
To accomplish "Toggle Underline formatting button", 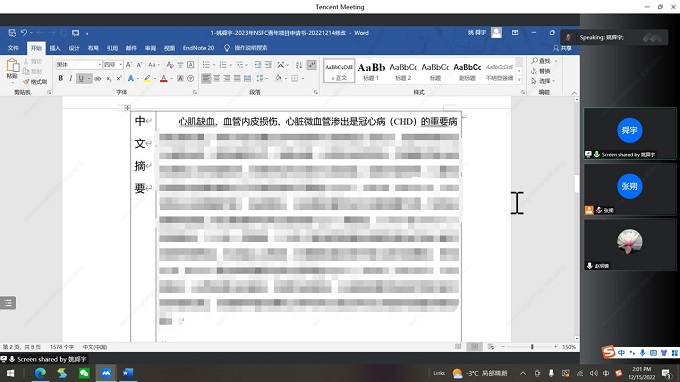I will tap(81, 78).
